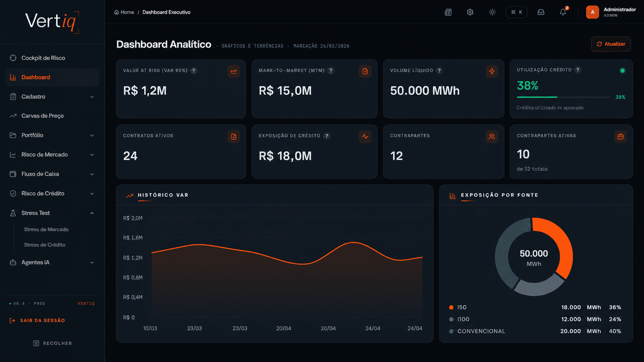Click the Contratos Ativos document icon
The width and height of the screenshot is (644, 362).
[x=234, y=137]
